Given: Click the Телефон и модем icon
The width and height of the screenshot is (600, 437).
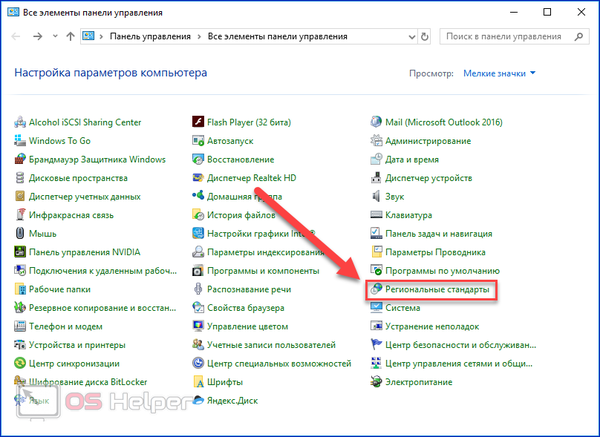Looking at the screenshot, I should 20,326.
